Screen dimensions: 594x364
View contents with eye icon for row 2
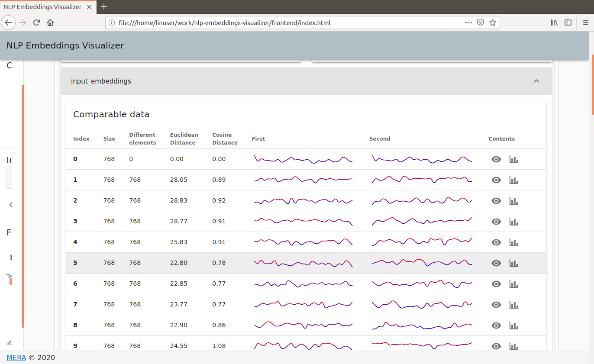496,201
